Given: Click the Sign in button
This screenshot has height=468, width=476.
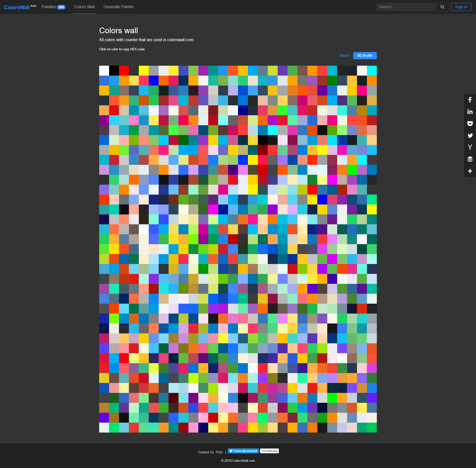Looking at the screenshot, I should [461, 7].
